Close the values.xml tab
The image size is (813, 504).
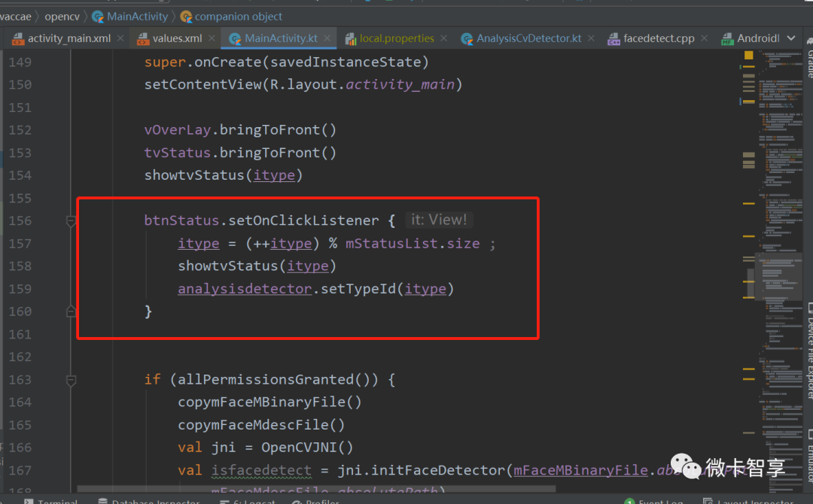coord(212,38)
